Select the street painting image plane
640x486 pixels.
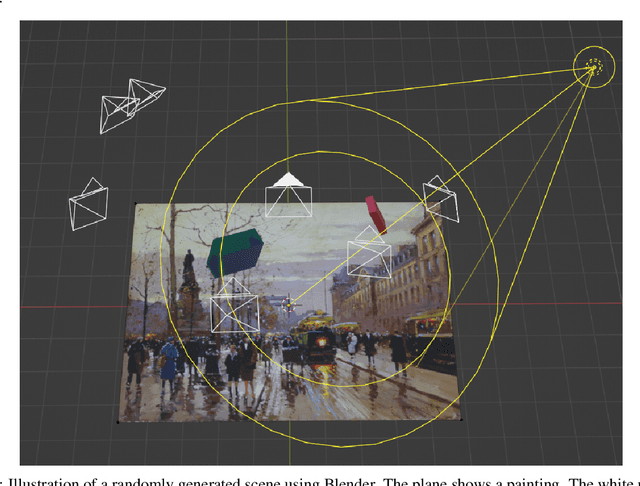click(289, 312)
